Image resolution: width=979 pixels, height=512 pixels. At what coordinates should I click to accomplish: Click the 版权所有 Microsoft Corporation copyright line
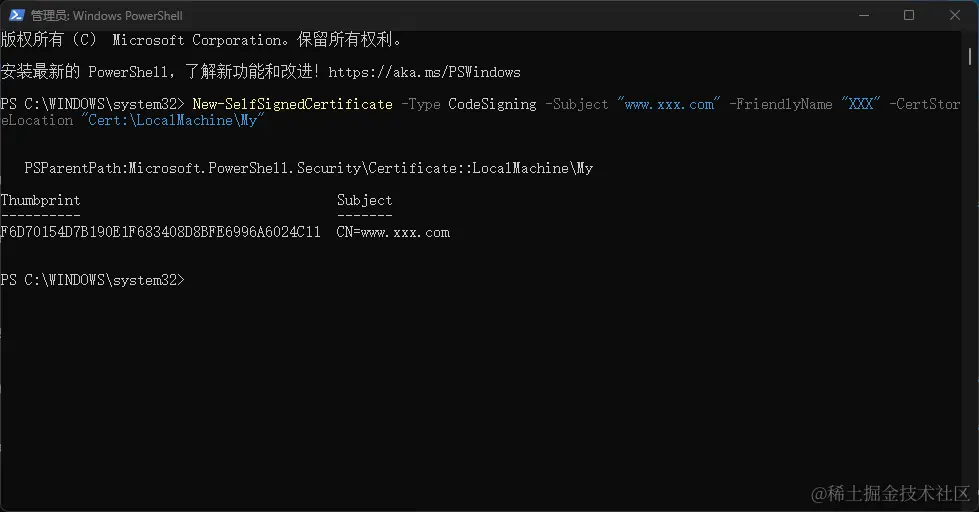(200, 40)
